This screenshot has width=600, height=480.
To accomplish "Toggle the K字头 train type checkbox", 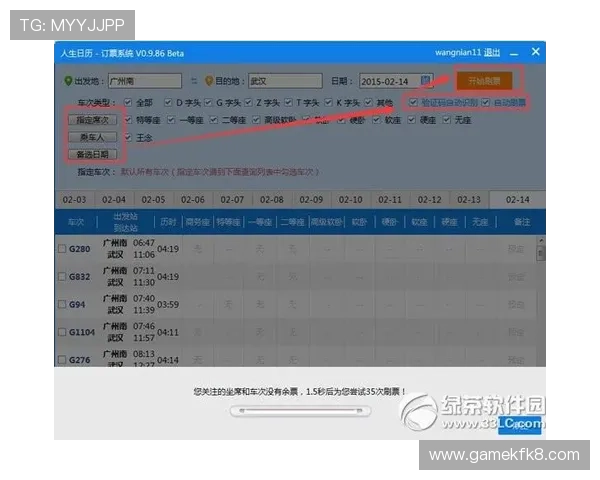I will click(x=328, y=102).
